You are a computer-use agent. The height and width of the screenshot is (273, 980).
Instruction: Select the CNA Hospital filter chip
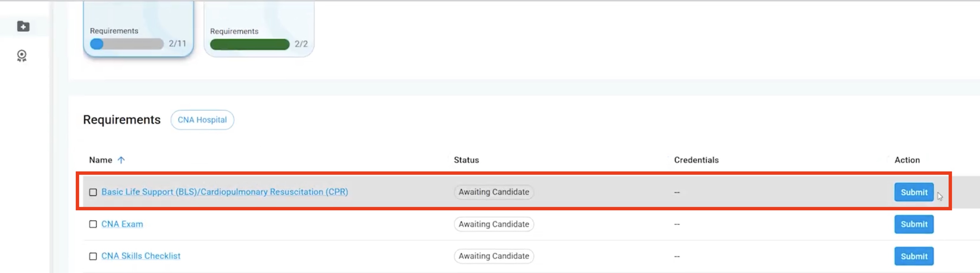[202, 120]
